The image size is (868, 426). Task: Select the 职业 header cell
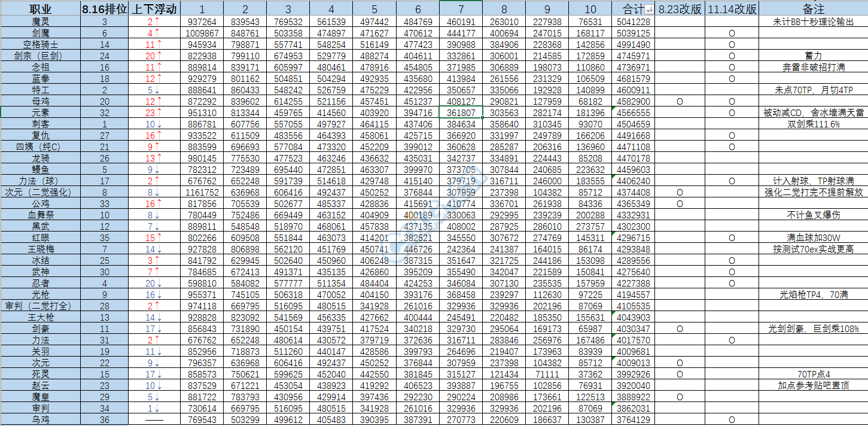pyautogui.click(x=40, y=10)
